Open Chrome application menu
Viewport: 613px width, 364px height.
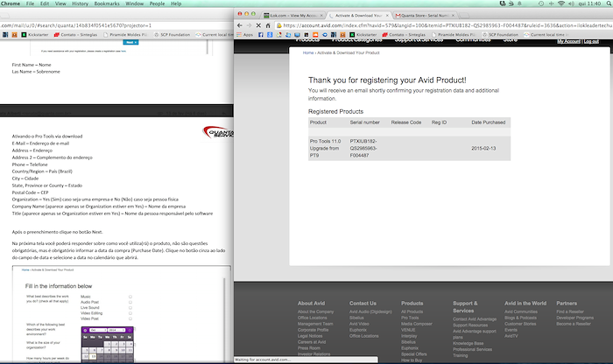[11, 3]
